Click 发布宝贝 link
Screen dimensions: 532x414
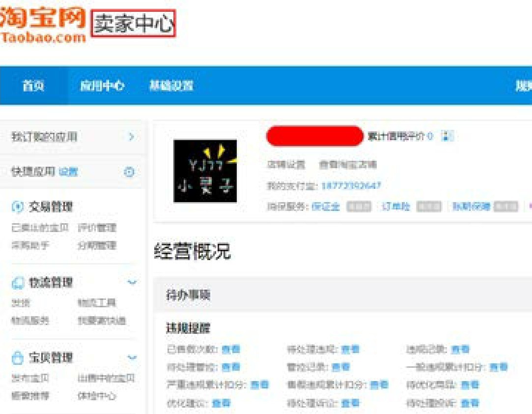coord(30,378)
